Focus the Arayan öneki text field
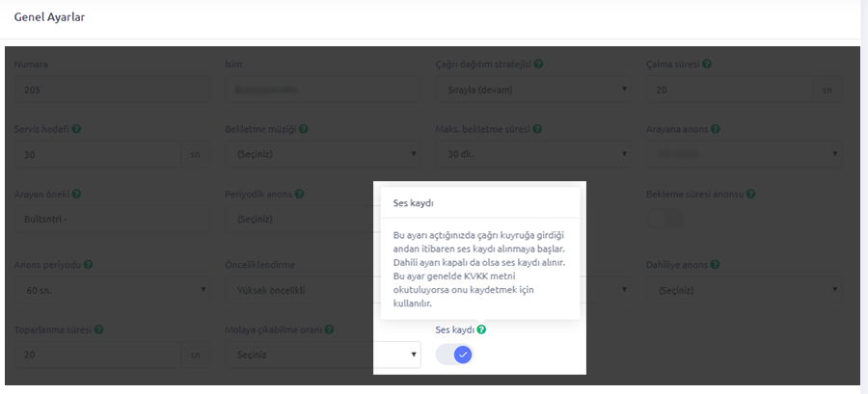Image resolution: width=868 pixels, height=394 pixels. point(112,219)
